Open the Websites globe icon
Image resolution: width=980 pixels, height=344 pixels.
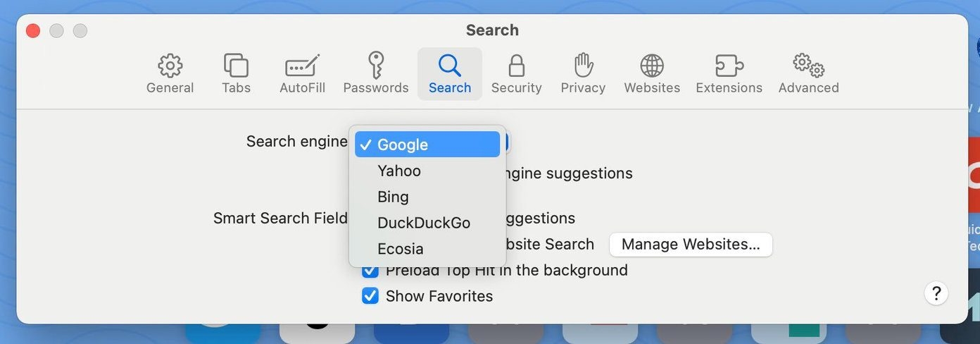652,66
